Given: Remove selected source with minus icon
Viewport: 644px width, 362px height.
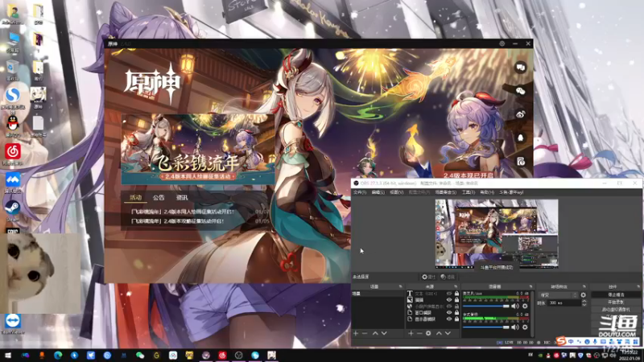Looking at the screenshot, I should pyautogui.click(x=419, y=333).
